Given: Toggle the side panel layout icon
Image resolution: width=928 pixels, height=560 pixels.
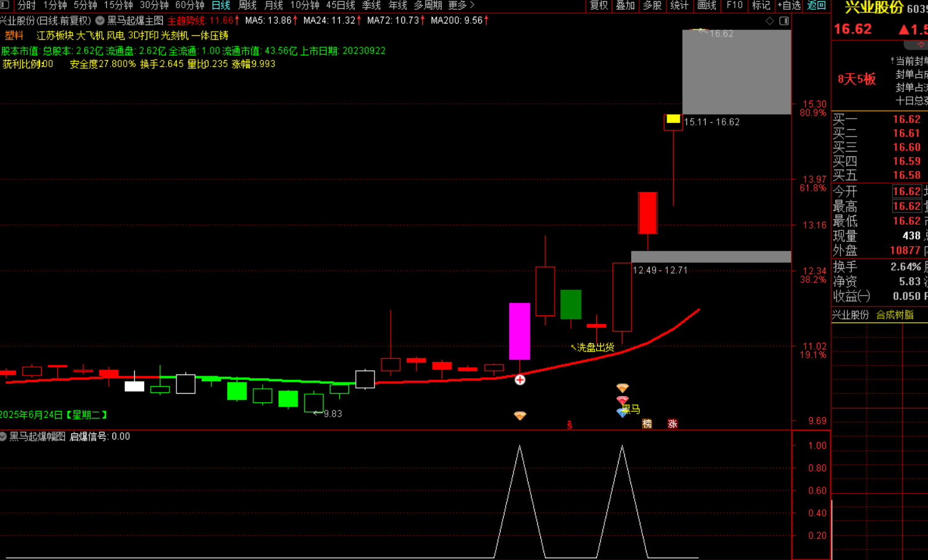Looking at the screenshot, I should coord(784,21).
